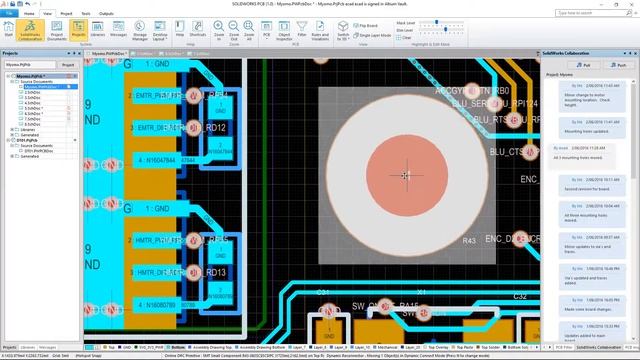Open the Storage Manager icon
The image size is (640, 360).
(x=140, y=31)
